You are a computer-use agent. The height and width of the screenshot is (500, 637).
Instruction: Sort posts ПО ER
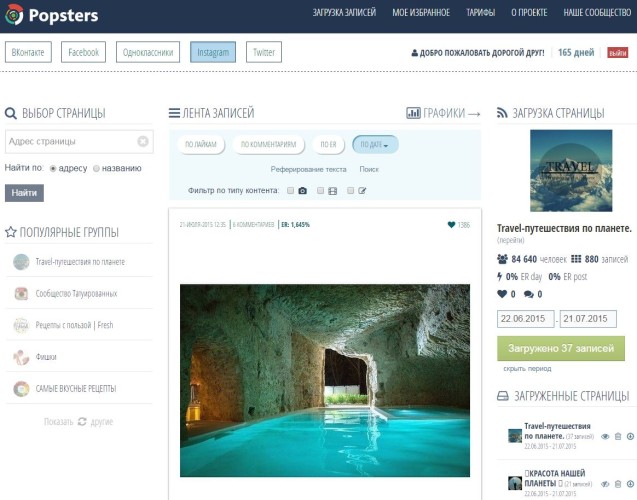[328, 144]
